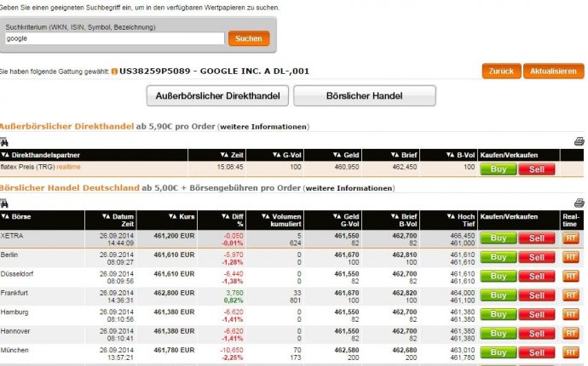The width and height of the screenshot is (588, 366).
Task: Click Sell in the Düsseldorf row
Action: (x=537, y=277)
